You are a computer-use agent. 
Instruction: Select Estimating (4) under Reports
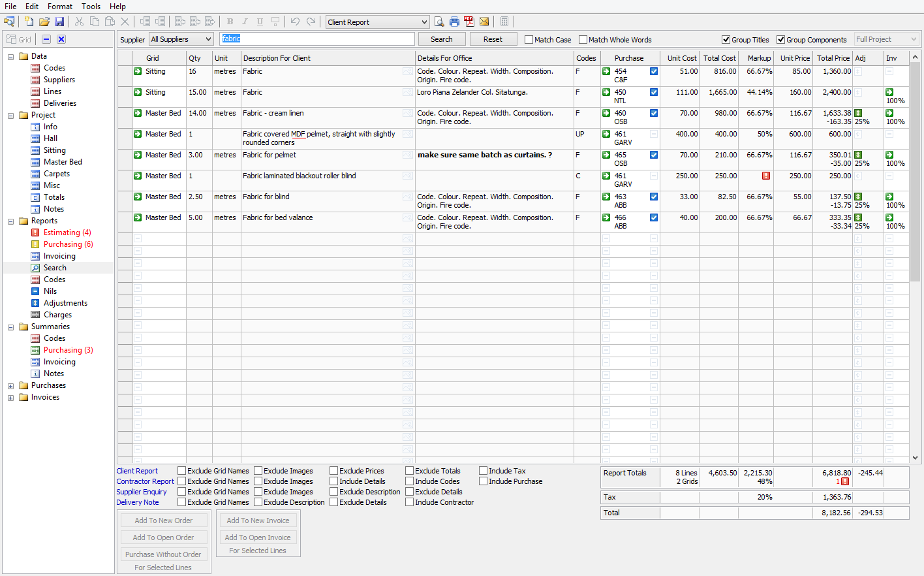[x=67, y=232]
